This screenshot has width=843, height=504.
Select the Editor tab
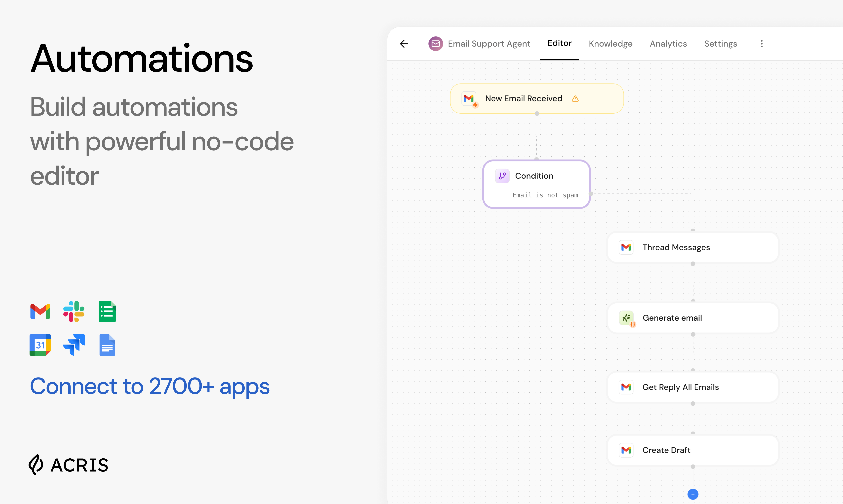559,43
